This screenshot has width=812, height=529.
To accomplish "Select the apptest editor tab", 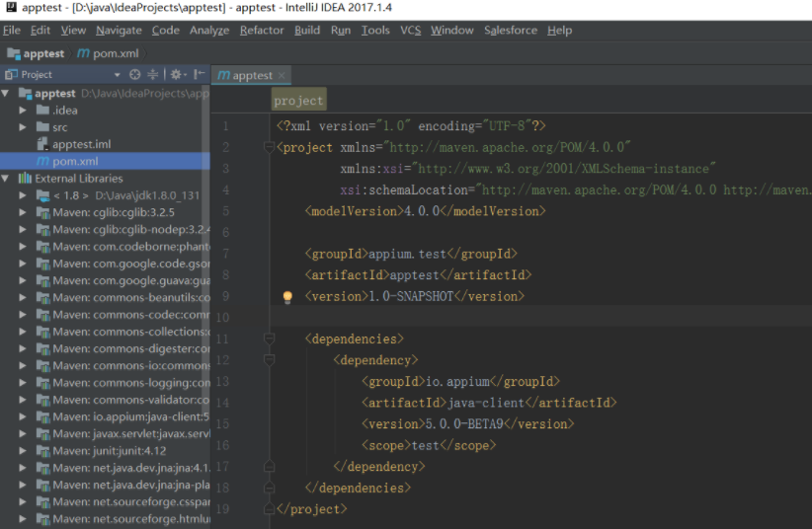I will tap(252, 76).
